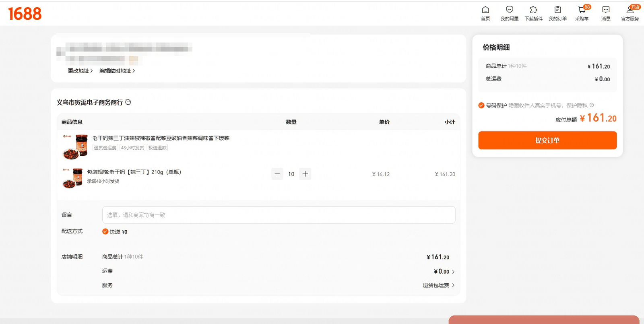644x324 pixels.
Task: Open product title 老干妈辣三丁油辣椒
Action: tap(161, 138)
